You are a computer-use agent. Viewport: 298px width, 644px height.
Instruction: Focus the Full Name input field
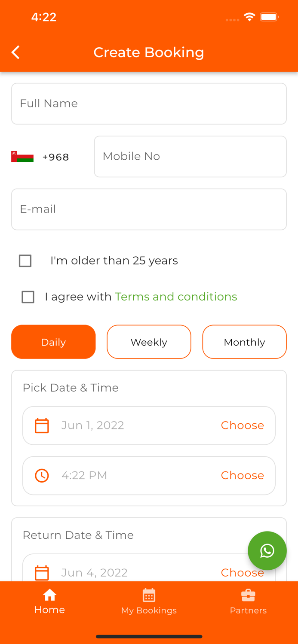[x=149, y=103]
